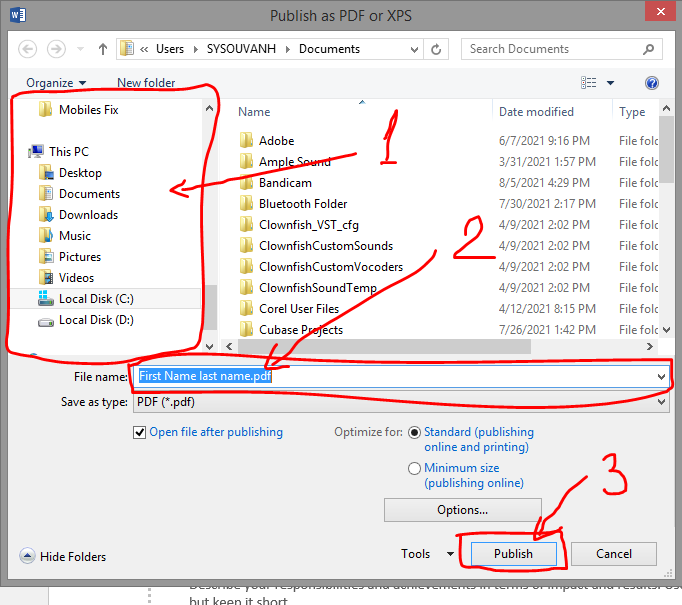Sort files by Name column
Image resolution: width=682 pixels, height=605 pixels.
coord(254,112)
